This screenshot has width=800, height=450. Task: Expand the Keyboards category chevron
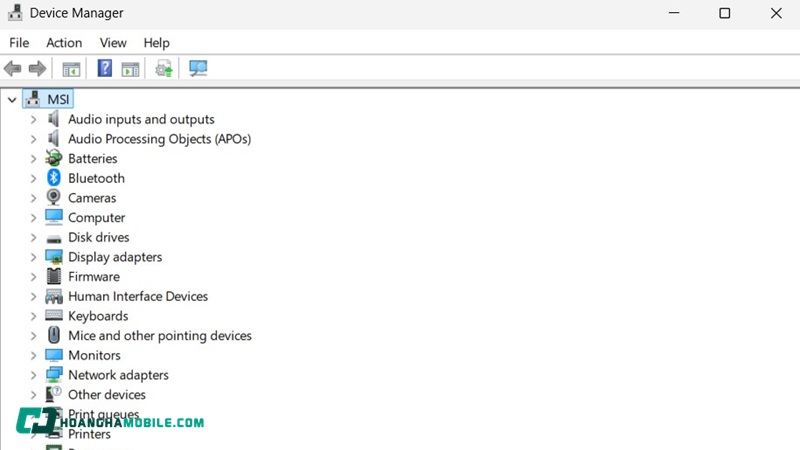tap(33, 316)
